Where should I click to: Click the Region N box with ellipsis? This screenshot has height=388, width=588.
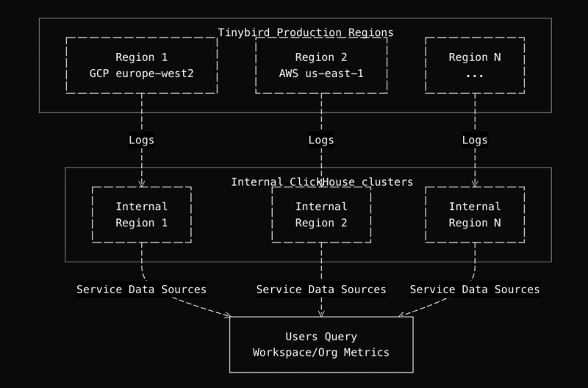474,65
